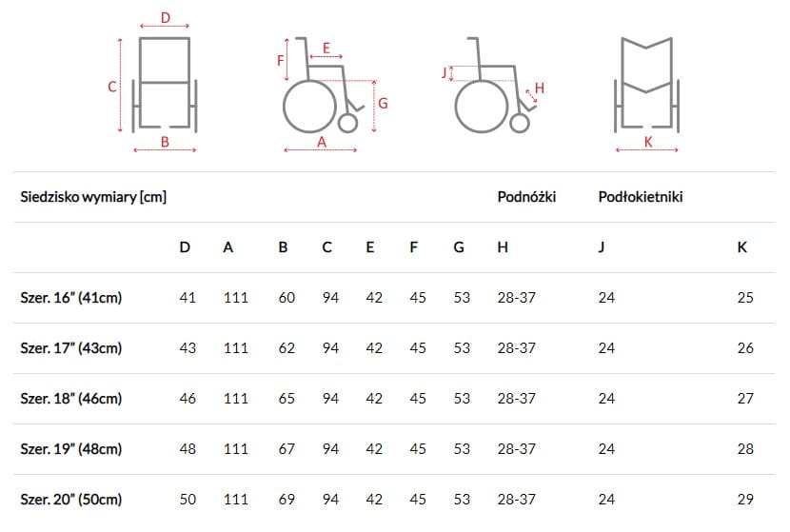The height and width of the screenshot is (532, 790).
Task: Select the folded wheelchair diagram with dimension K
Action: click(647, 83)
